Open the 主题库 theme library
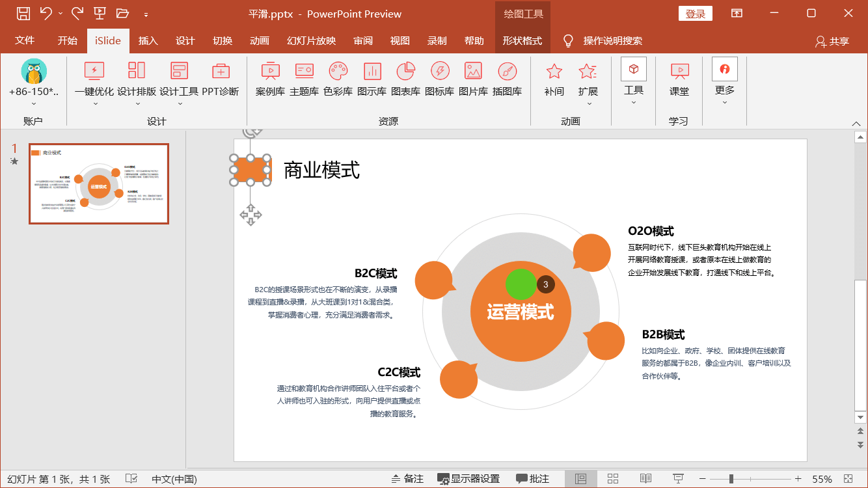This screenshot has width=868, height=488. pos(304,79)
